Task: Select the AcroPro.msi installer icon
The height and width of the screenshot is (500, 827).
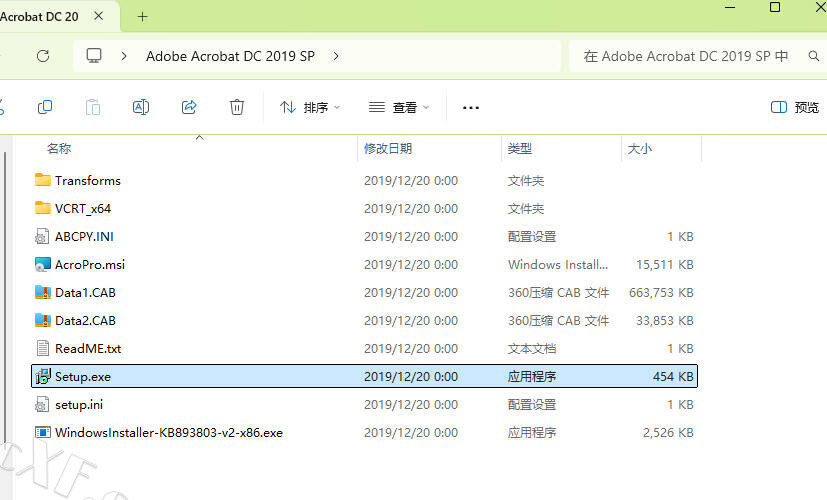Action: (43, 264)
